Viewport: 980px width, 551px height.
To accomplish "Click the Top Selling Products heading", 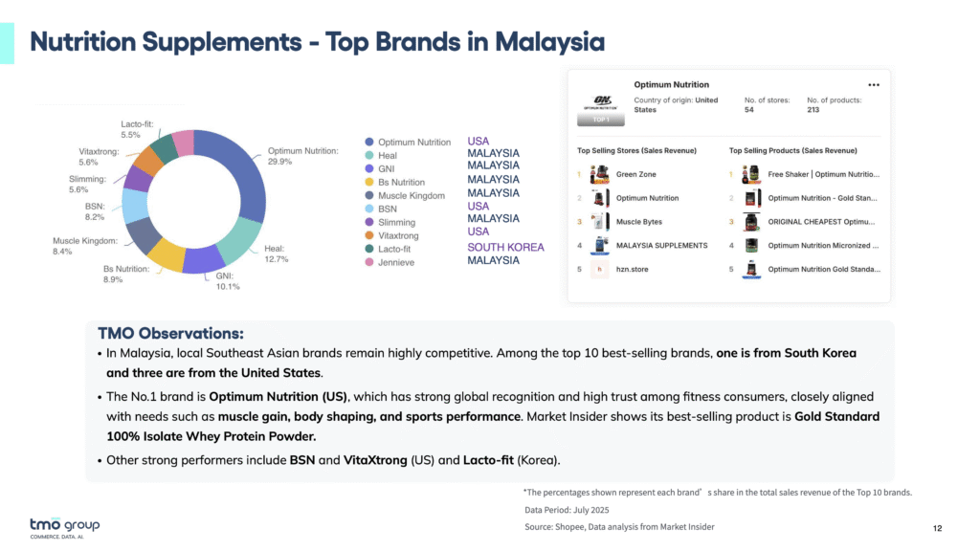I will click(x=792, y=151).
